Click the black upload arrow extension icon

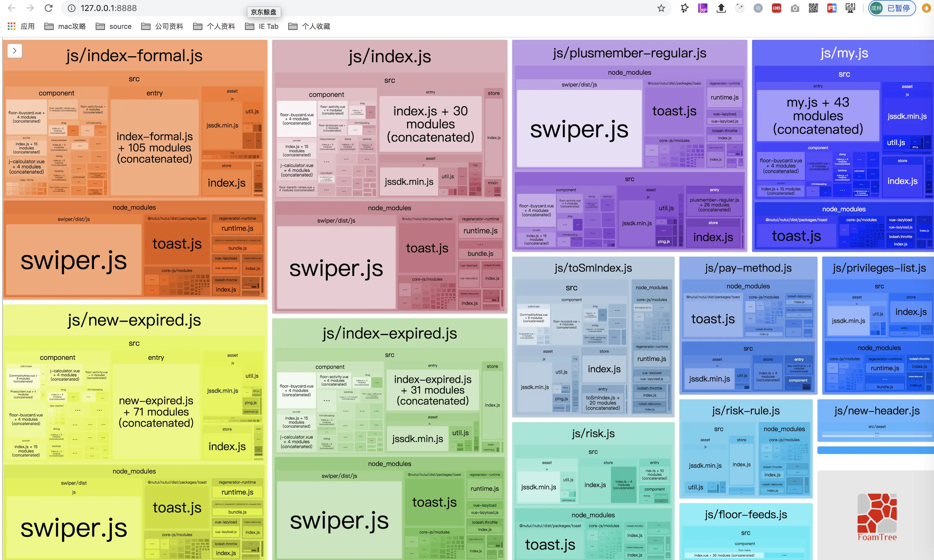tap(721, 8)
